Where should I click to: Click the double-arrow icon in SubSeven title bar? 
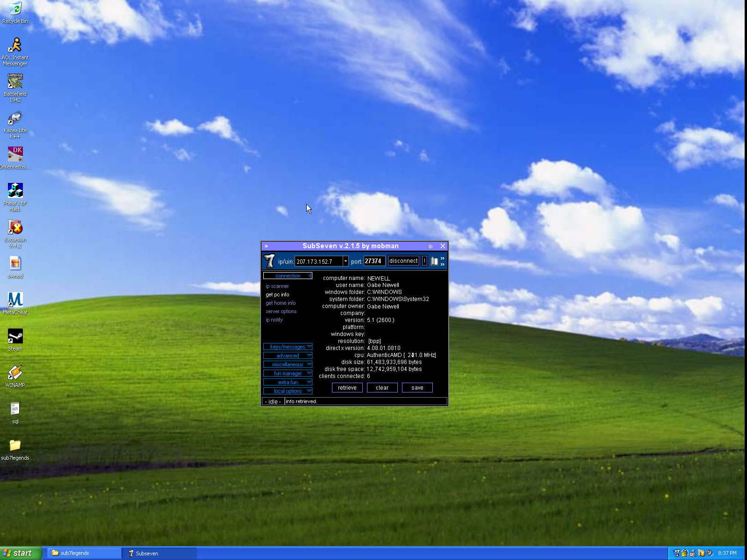(x=266, y=246)
